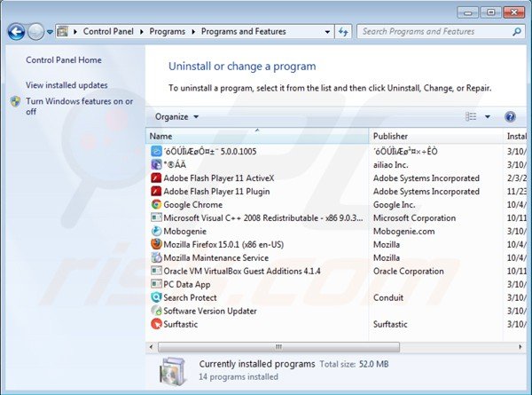This screenshot has width=532, height=395.
Task: Open the View installed updates link
Action: [x=66, y=85]
